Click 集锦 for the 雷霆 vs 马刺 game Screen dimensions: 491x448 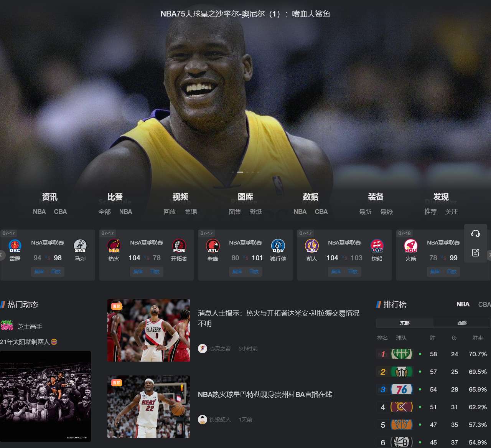pyautogui.click(x=39, y=271)
